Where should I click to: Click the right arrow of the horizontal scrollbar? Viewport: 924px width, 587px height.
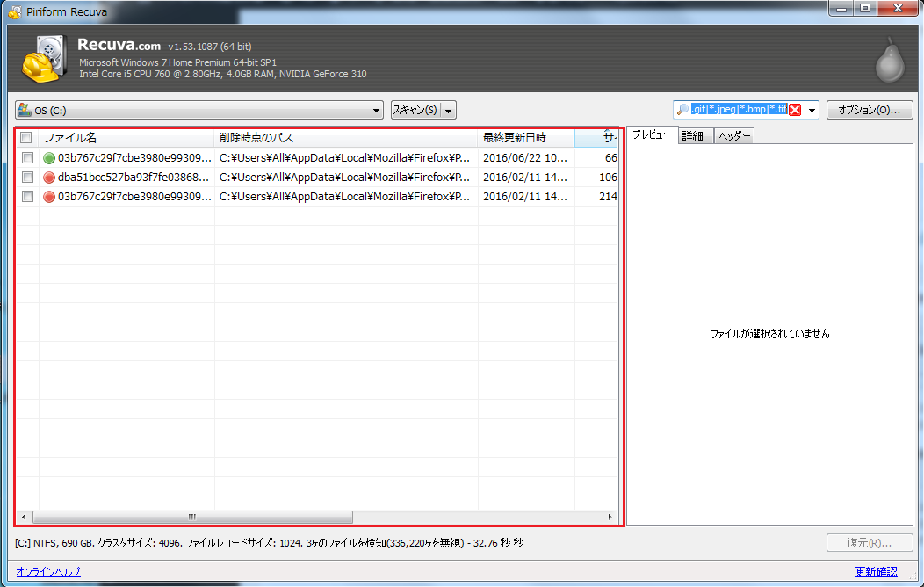610,517
